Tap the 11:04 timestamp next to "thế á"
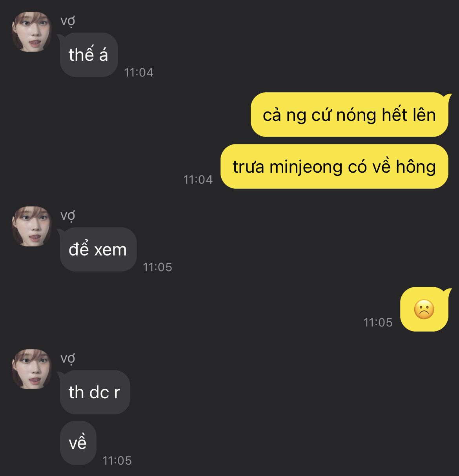This screenshot has height=476, width=459. click(139, 72)
